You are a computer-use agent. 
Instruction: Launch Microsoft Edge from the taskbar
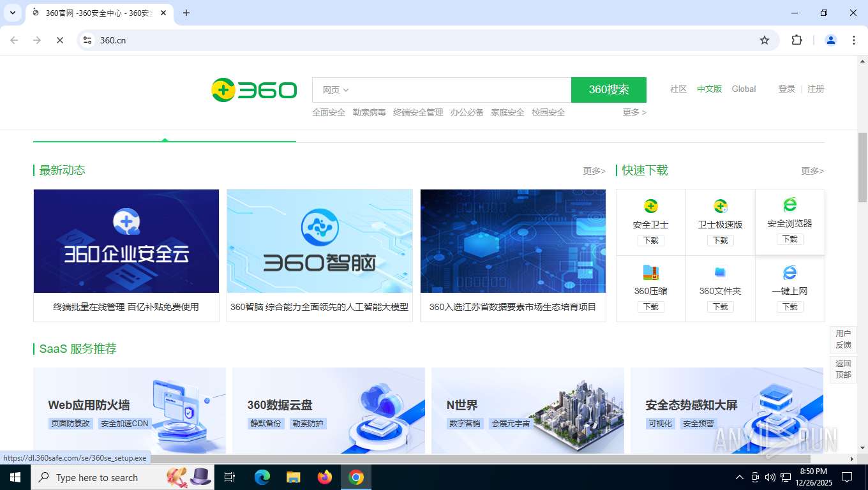tap(262, 477)
